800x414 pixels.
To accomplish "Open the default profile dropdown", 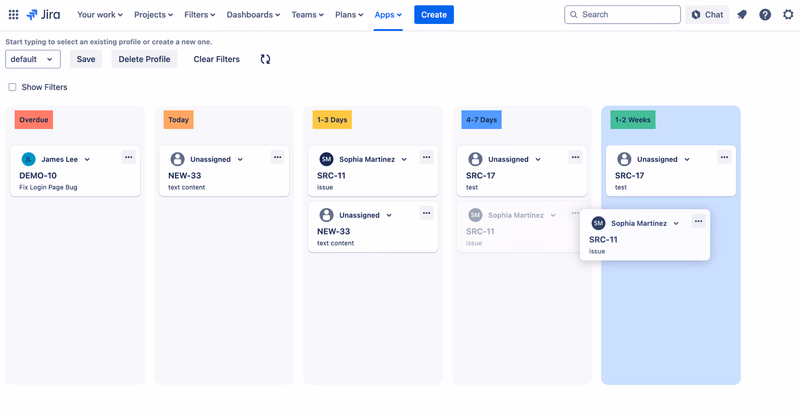I will click(x=33, y=59).
